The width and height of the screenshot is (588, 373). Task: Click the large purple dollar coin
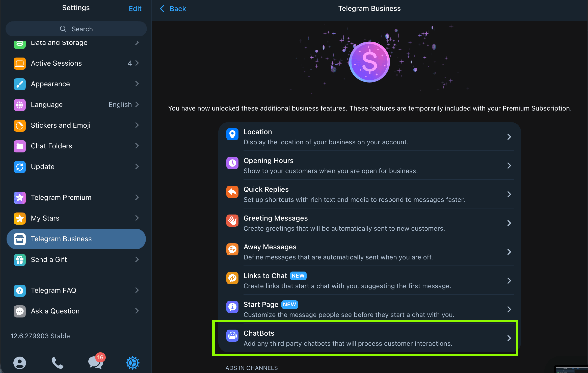coord(369,62)
